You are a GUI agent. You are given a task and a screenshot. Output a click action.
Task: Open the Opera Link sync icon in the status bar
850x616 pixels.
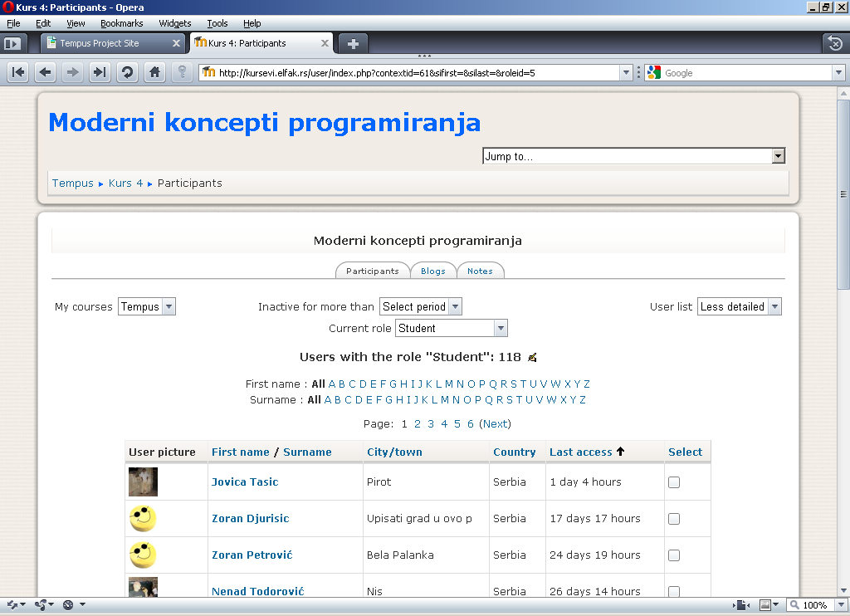(12, 604)
